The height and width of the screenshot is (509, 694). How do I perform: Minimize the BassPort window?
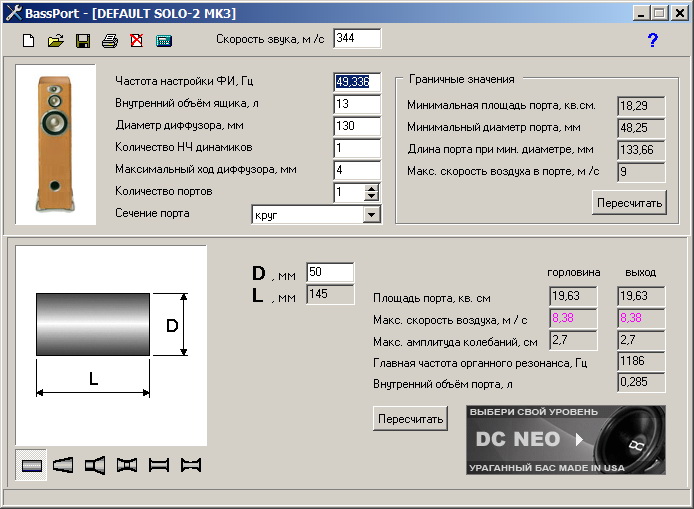[x=640, y=13]
